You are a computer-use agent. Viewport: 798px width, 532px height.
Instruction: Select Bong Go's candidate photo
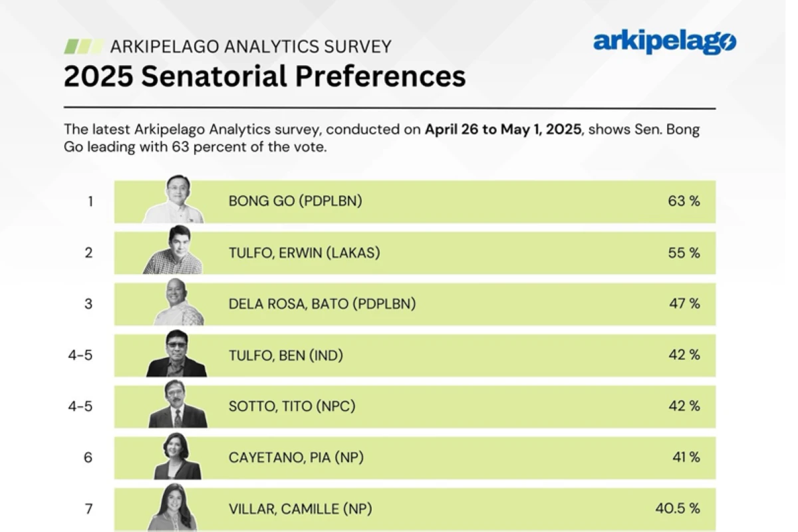pyautogui.click(x=174, y=200)
